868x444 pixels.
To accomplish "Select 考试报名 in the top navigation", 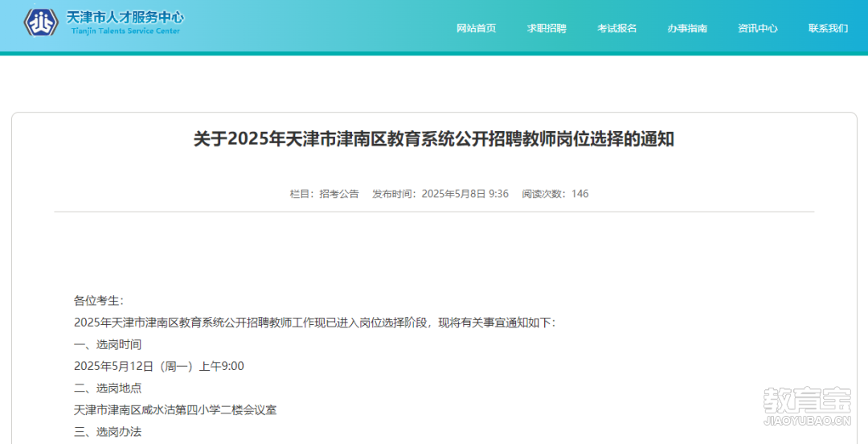I will (616, 28).
